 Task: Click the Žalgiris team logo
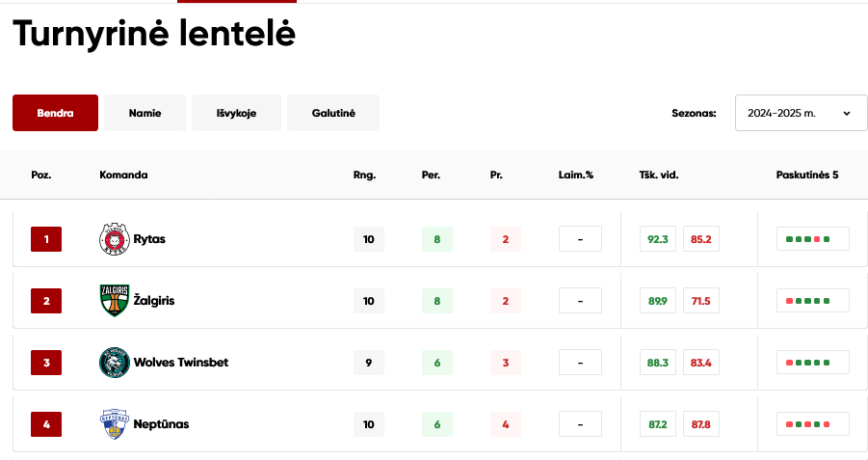pos(115,300)
